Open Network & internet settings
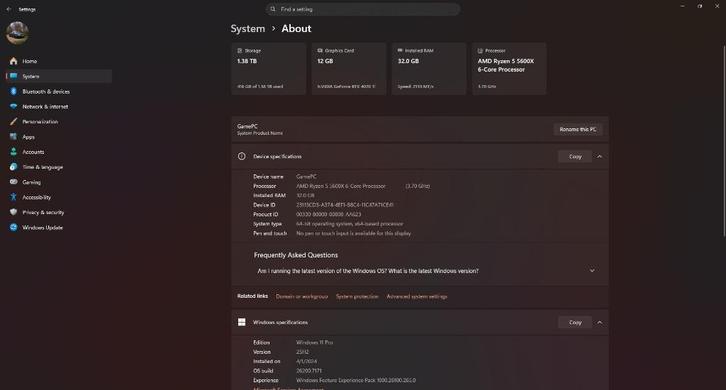Viewport: 726px width, 390px height. (x=59, y=107)
